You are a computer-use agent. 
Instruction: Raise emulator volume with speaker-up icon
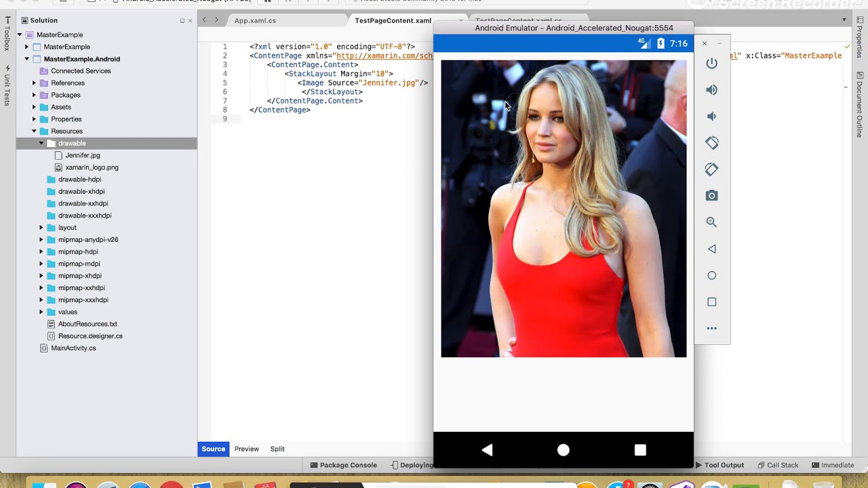tap(711, 89)
